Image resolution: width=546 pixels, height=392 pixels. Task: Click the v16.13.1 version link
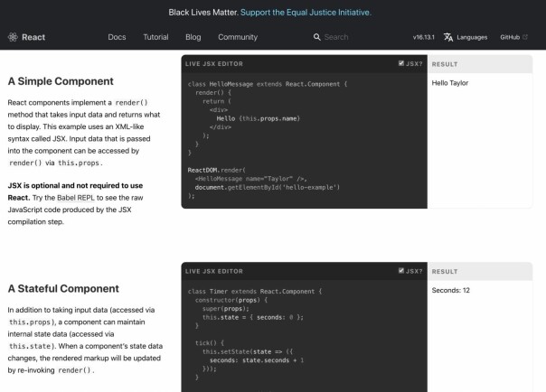point(424,37)
